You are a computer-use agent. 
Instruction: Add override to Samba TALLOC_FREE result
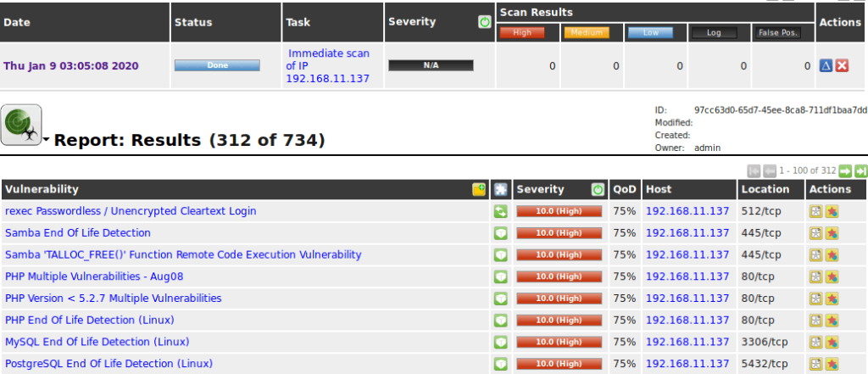(832, 255)
